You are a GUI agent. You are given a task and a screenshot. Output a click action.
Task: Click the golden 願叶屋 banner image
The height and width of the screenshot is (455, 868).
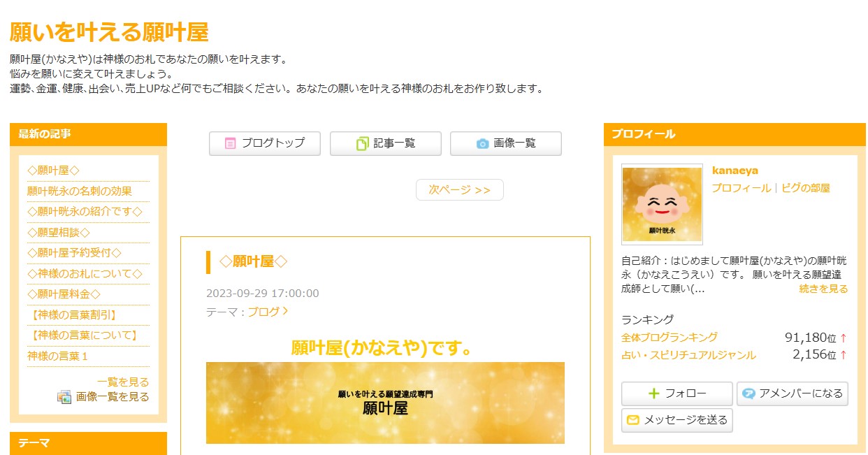coord(385,403)
